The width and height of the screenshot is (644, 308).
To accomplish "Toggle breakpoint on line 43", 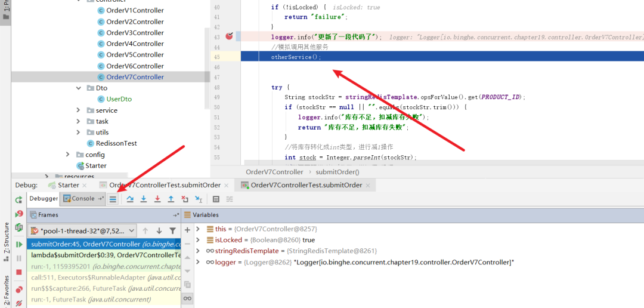I will [229, 36].
